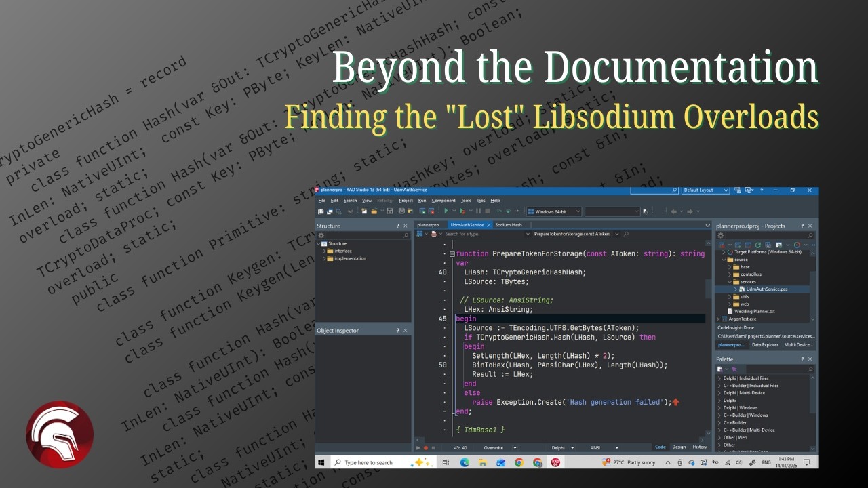Viewport: 868px width, 488px height.
Task: Switch to the Design view tab
Action: pos(679,447)
